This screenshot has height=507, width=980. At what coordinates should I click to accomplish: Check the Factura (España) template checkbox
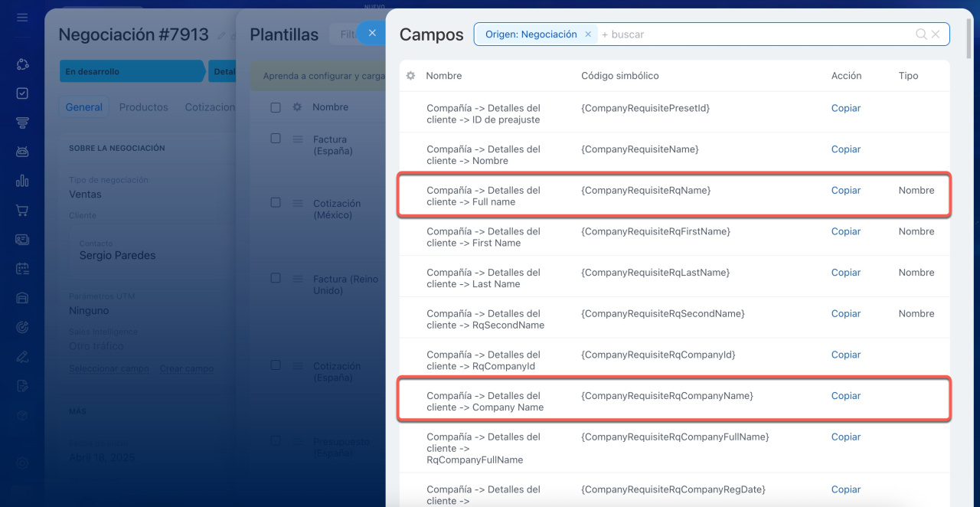[x=276, y=139]
